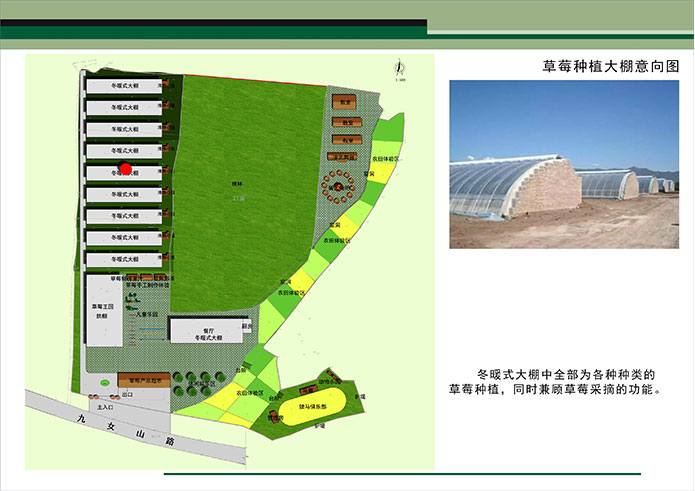Click the north compass symbol on the map
This screenshot has width=695, height=491.
tap(400, 69)
